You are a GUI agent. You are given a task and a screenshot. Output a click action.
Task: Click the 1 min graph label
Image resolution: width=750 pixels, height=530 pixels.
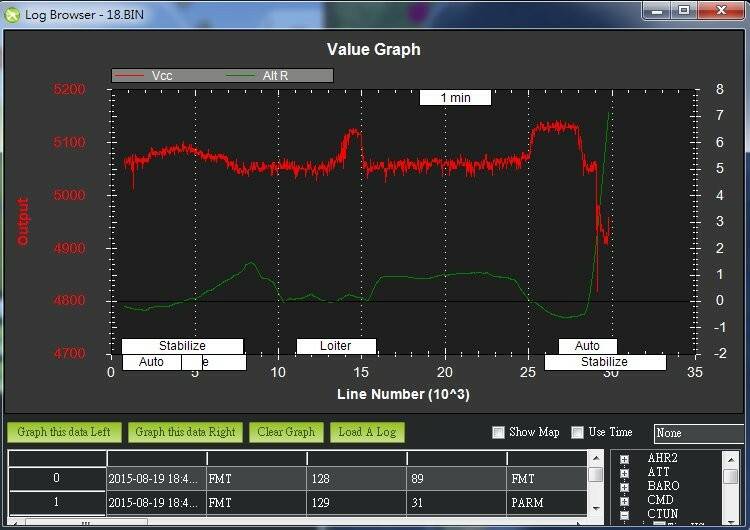[x=455, y=98]
